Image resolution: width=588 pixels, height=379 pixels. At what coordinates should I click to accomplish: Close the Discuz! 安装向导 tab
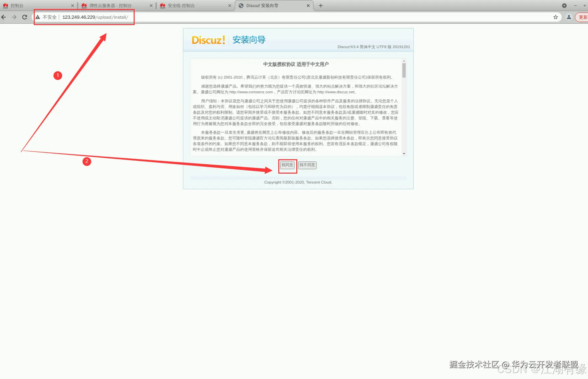pyautogui.click(x=308, y=6)
